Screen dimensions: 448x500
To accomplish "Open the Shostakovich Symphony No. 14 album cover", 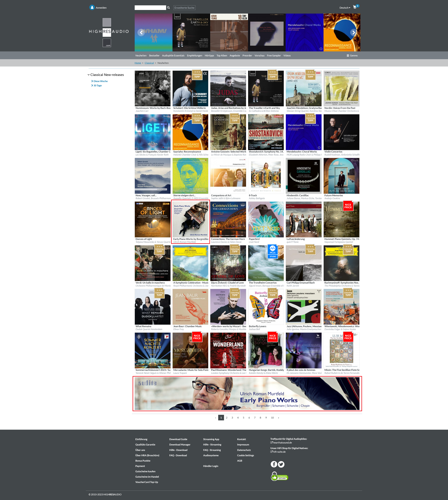I will tap(266, 132).
